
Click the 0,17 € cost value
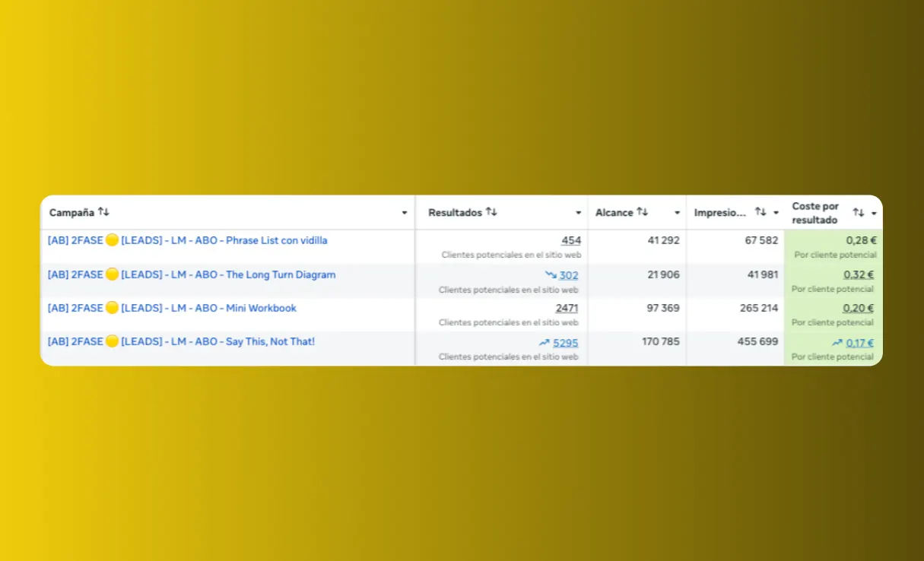[860, 343]
